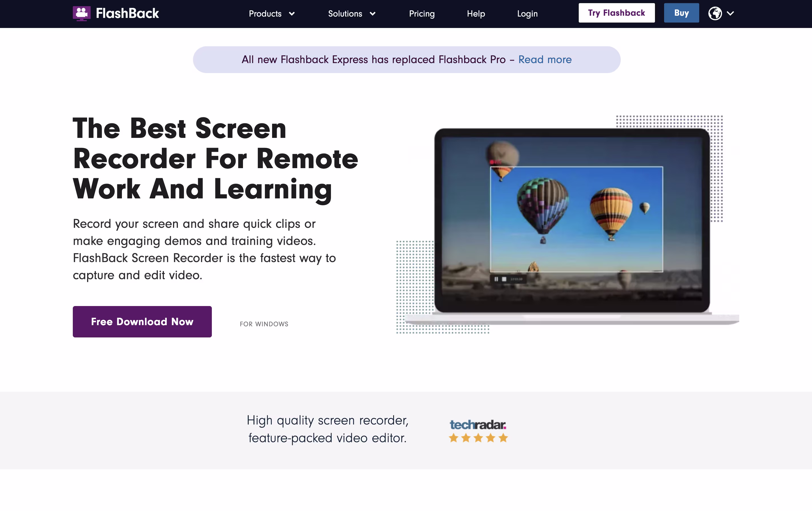Click the Try Flashback button

click(616, 13)
